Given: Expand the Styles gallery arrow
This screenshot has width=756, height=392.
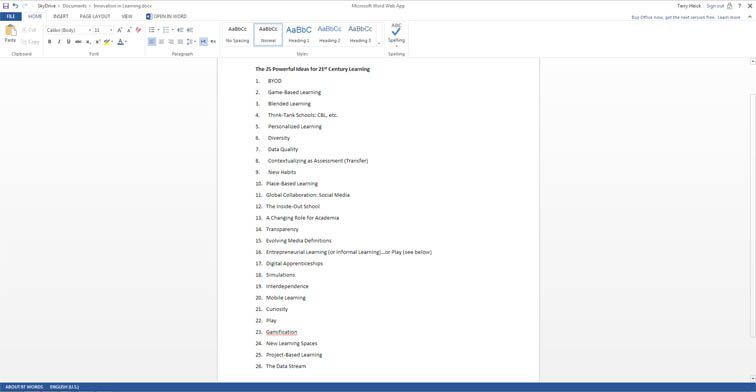Looking at the screenshot, I should (378, 43).
